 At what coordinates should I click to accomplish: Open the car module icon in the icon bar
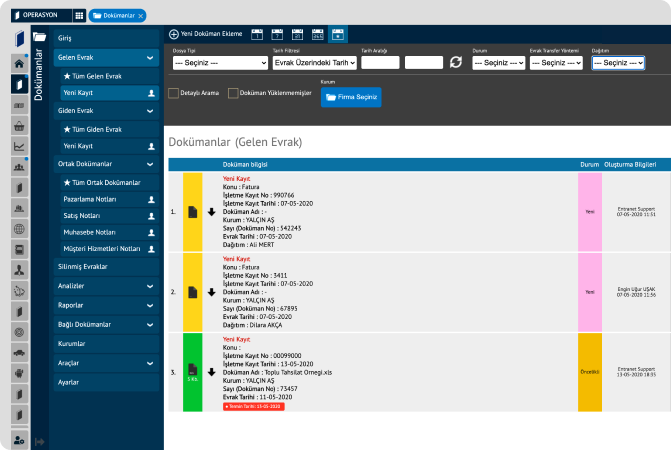coord(19,353)
